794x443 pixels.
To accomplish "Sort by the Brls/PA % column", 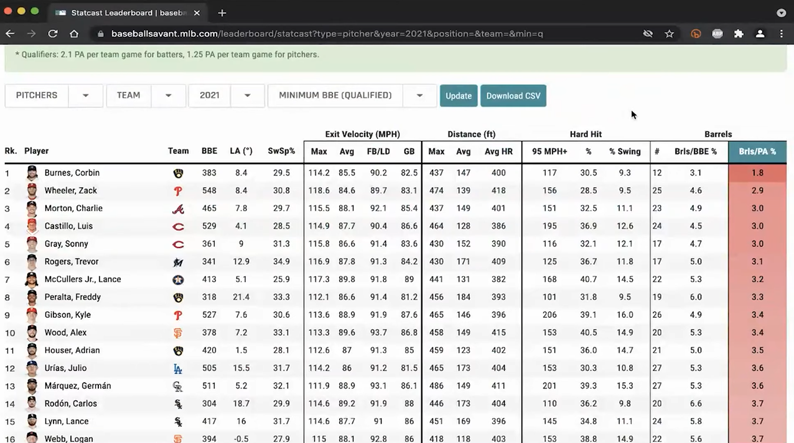I will click(x=757, y=151).
